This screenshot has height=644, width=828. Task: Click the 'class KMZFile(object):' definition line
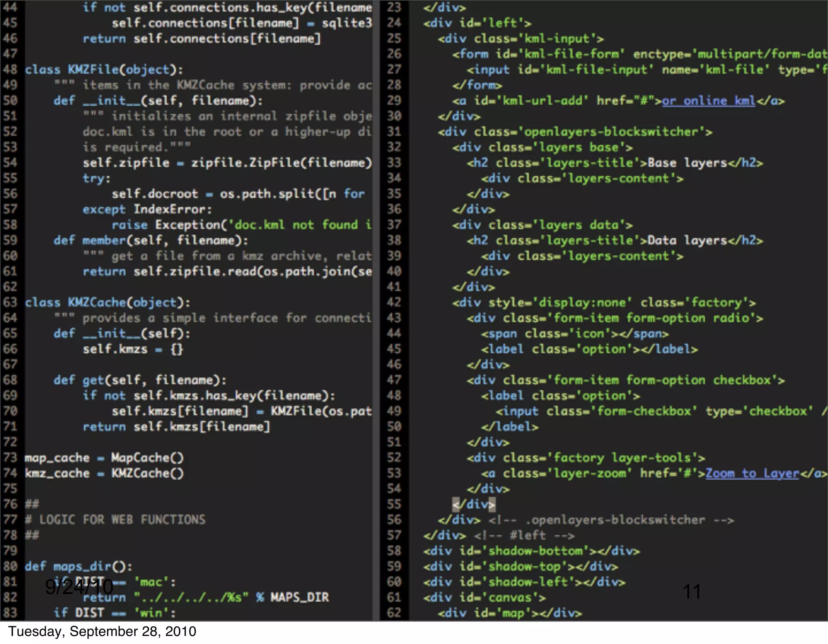[x=104, y=70]
